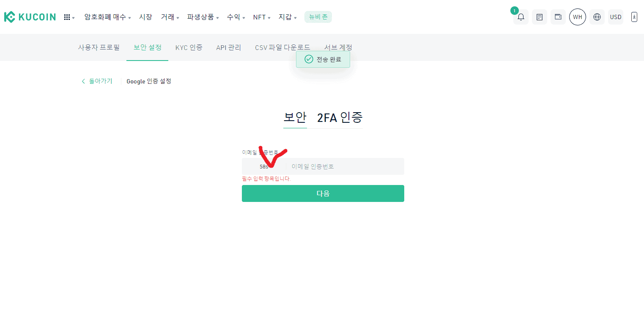Screen dimensions: 644x312
Task: Click the KuCoin logo
Action: tap(30, 17)
